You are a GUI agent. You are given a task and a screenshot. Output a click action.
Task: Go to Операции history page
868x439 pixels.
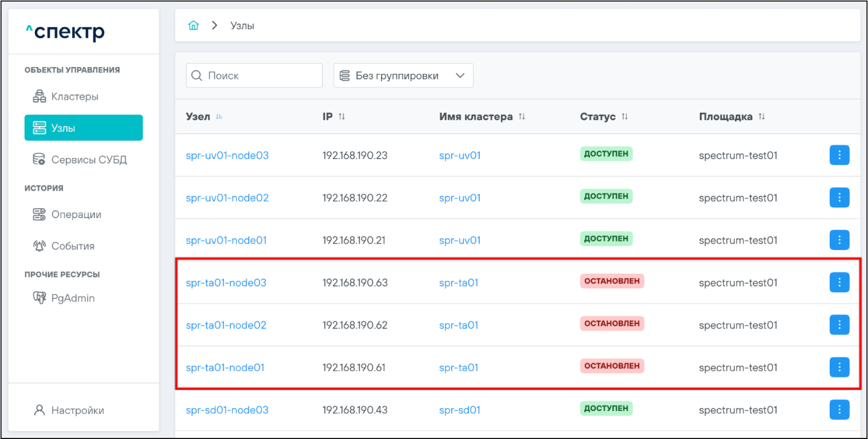pyautogui.click(x=76, y=215)
